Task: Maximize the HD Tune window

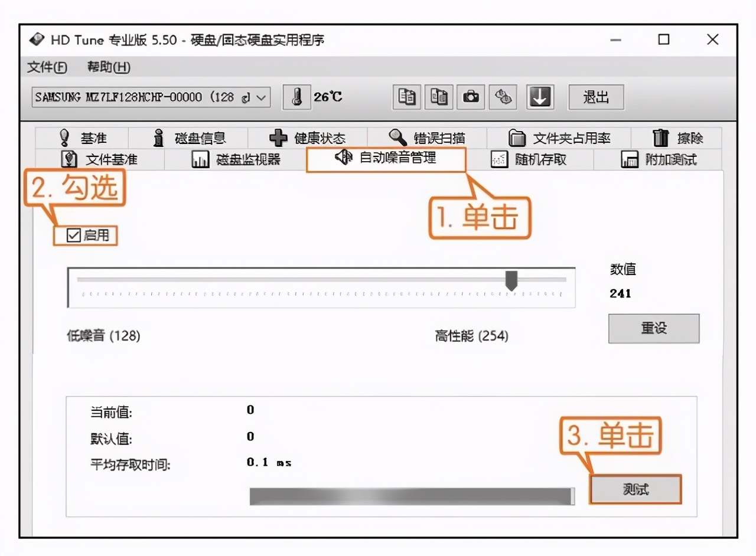Action: (x=664, y=40)
